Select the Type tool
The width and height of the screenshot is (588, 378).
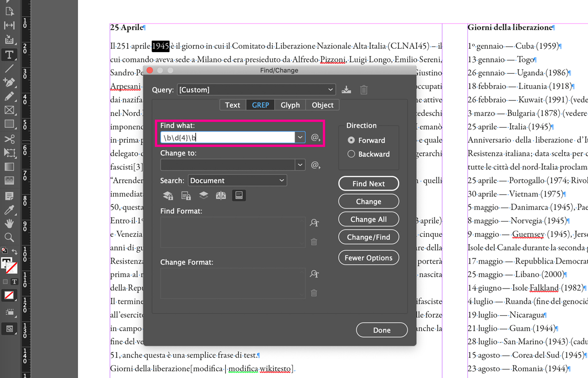(x=10, y=54)
